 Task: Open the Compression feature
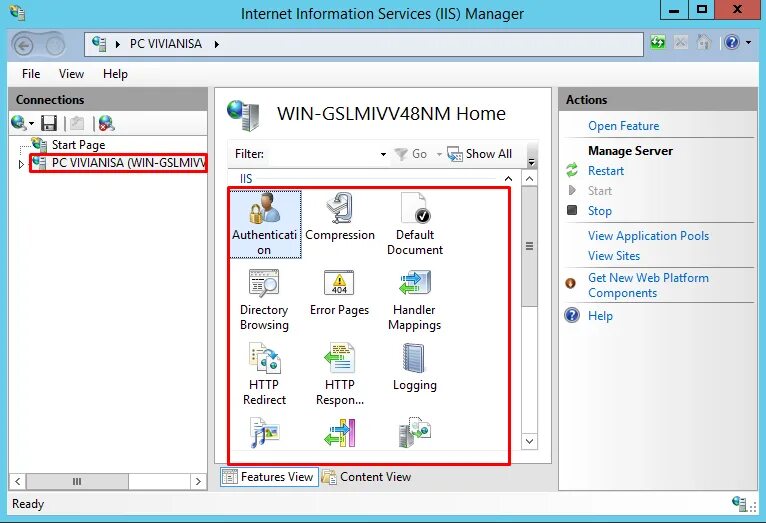click(340, 217)
